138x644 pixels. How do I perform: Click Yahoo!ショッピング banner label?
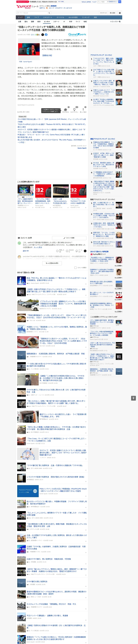[23, 2]
